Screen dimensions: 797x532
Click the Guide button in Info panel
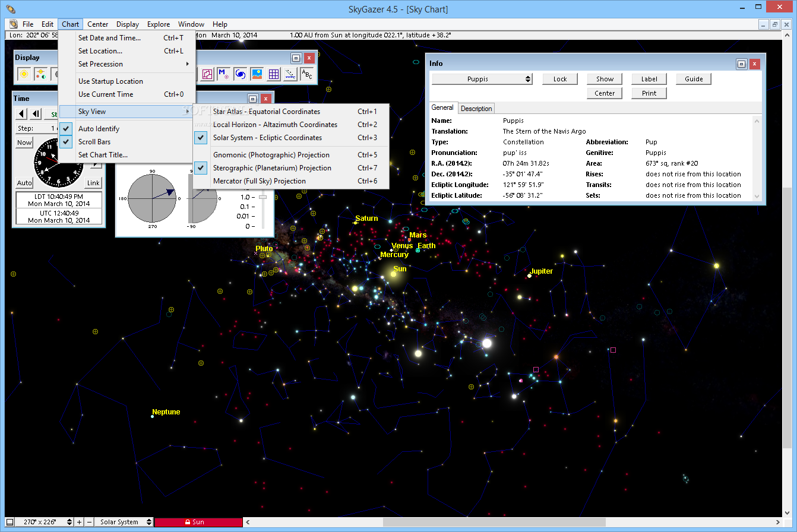click(x=694, y=79)
